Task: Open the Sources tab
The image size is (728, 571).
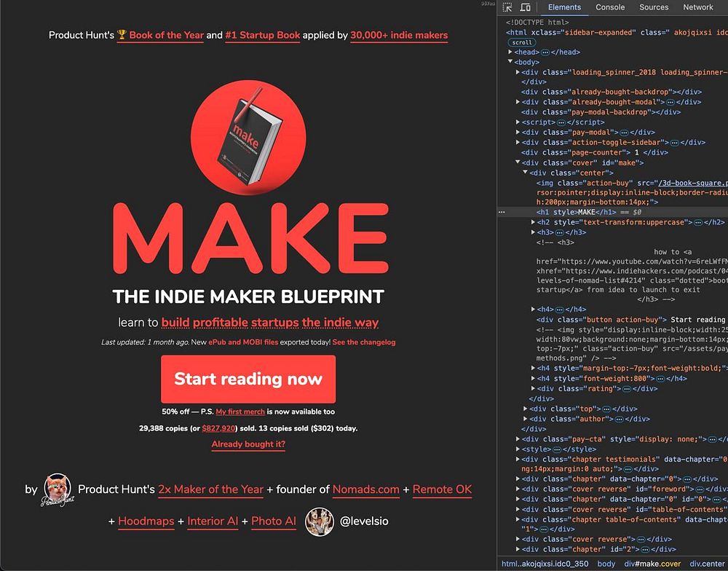Action: coord(654,7)
